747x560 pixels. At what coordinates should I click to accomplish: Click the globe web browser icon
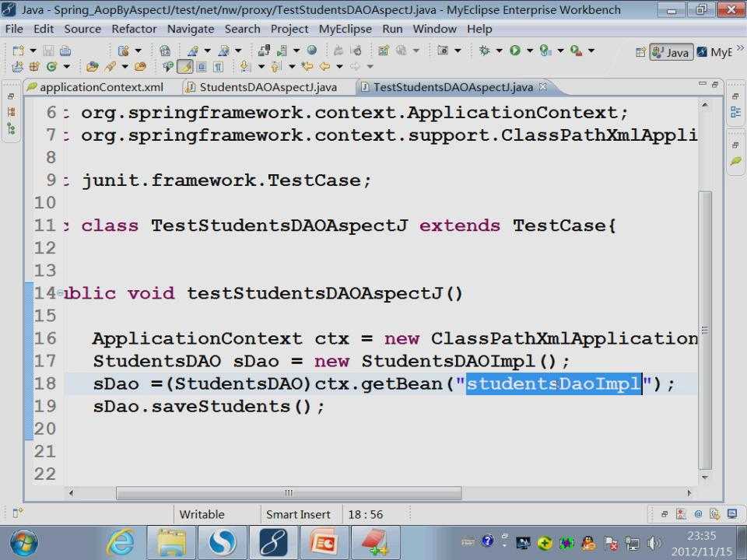(x=312, y=50)
